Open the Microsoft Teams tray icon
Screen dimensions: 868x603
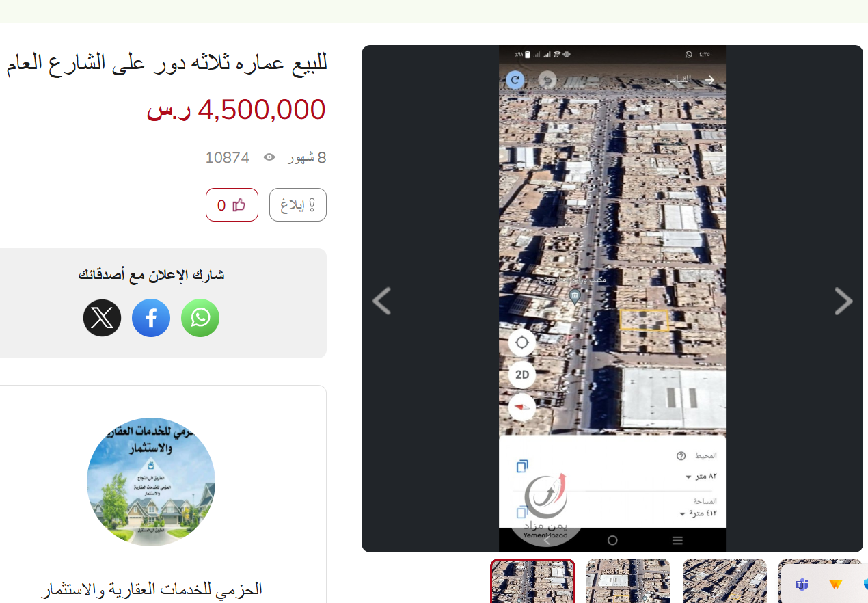[x=801, y=585]
